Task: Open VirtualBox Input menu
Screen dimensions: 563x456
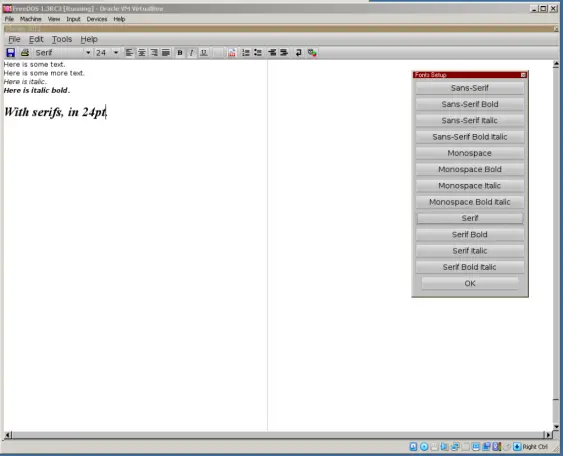Action: tap(73, 19)
